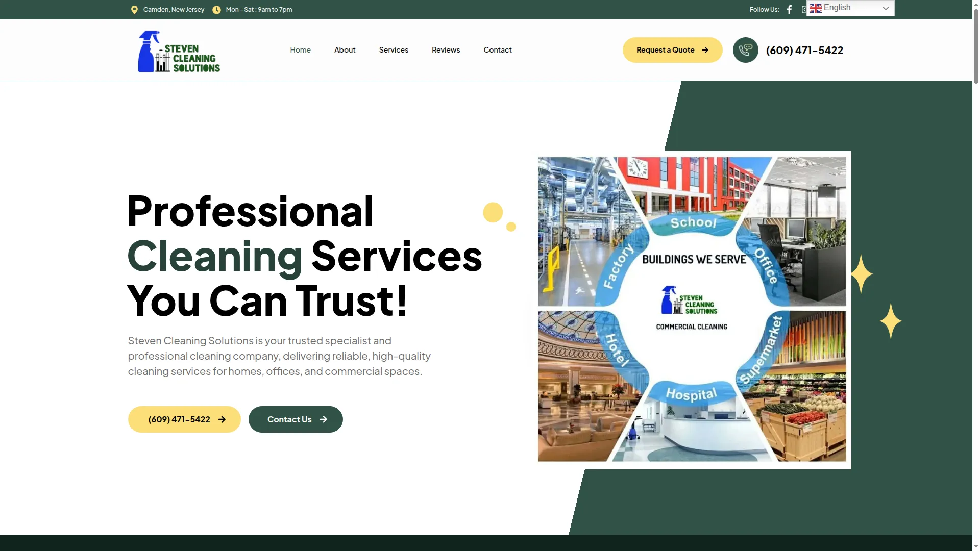Viewport: 980px width, 551px height.
Task: Call the header phone number (609) 471-5422
Action: click(x=804, y=50)
